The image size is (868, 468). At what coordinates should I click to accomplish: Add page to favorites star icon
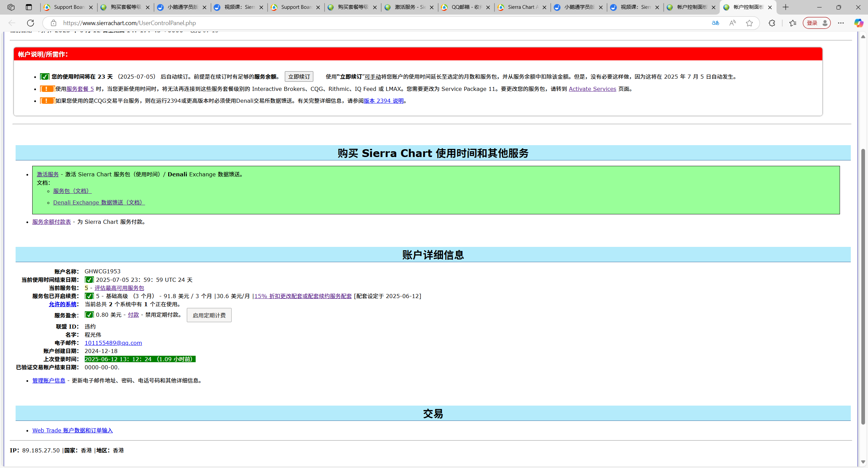click(x=749, y=23)
